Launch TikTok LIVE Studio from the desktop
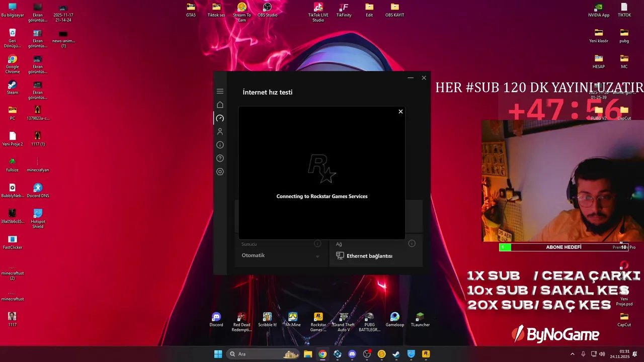Image resolution: width=644 pixels, height=362 pixels. coord(318,12)
